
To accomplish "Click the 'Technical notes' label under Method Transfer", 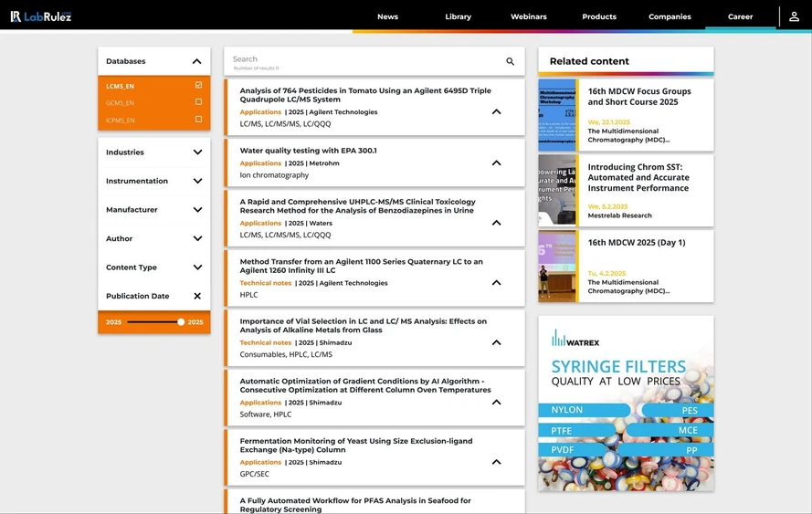I will pos(265,283).
